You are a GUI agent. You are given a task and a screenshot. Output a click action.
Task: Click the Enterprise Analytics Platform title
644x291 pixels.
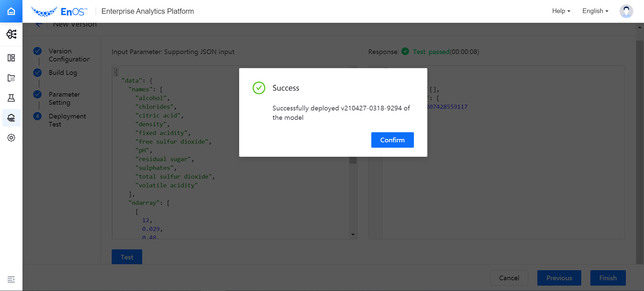148,11
